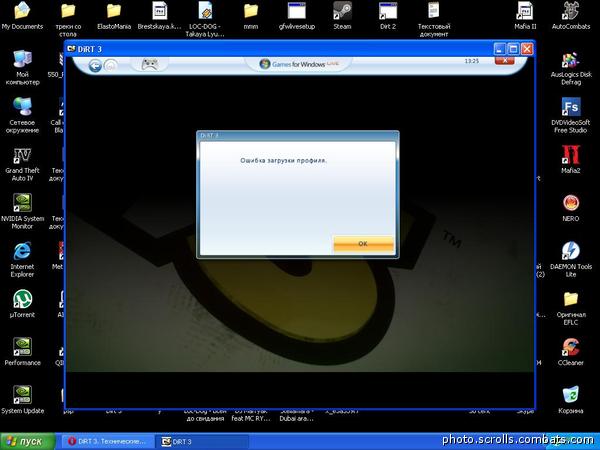Select the NVIDIA System Monitor icon
The height and width of the screenshot is (450, 600).
click(22, 212)
